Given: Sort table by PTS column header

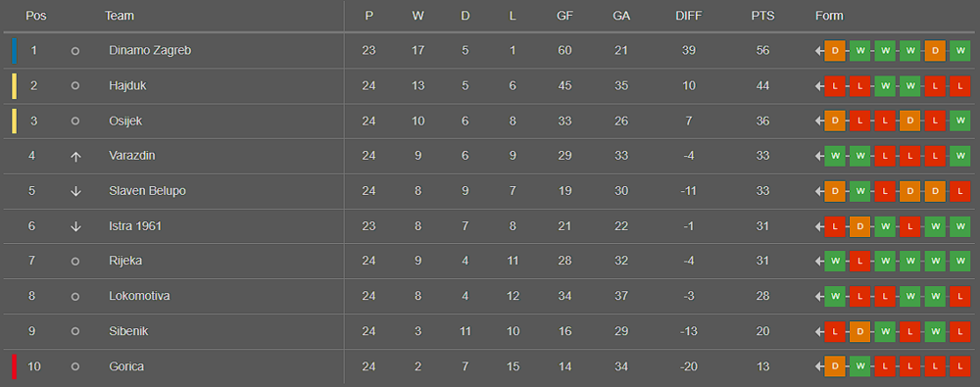Looking at the screenshot, I should coord(762,17).
